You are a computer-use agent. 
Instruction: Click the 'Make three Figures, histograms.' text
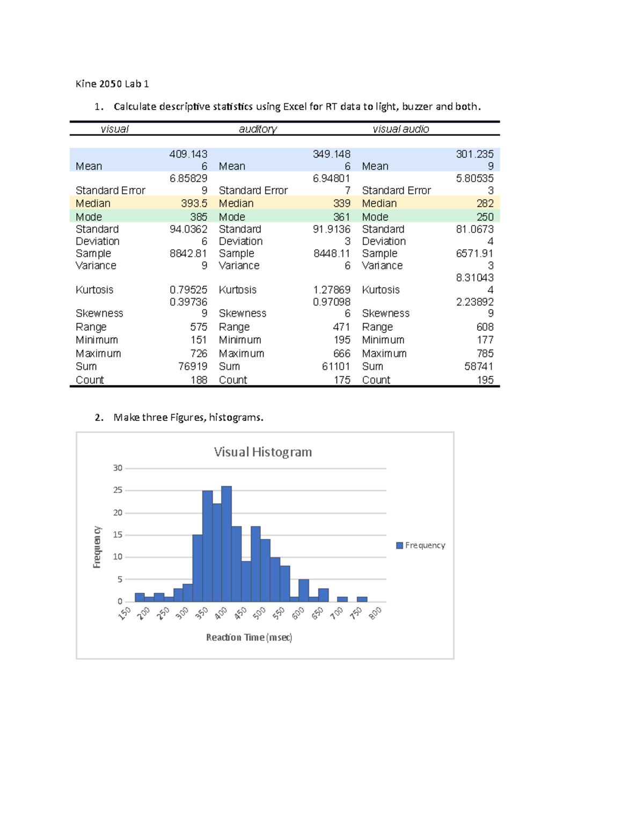[188, 418]
